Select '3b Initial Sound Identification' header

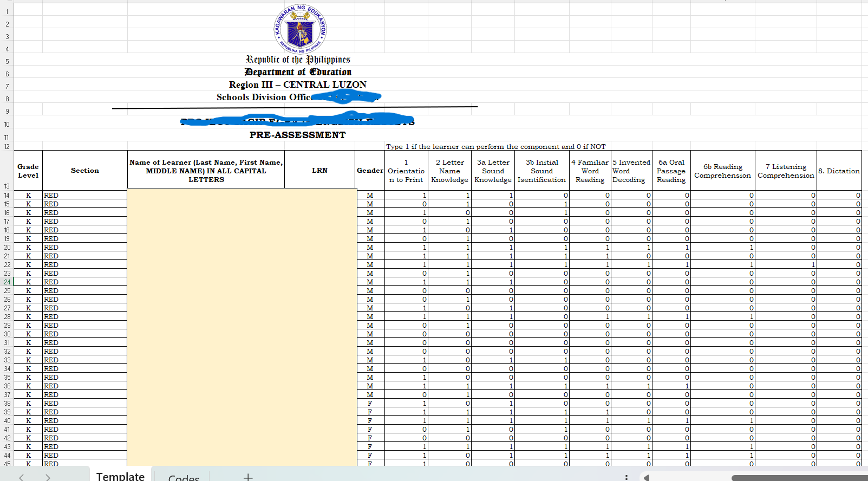[x=541, y=171]
